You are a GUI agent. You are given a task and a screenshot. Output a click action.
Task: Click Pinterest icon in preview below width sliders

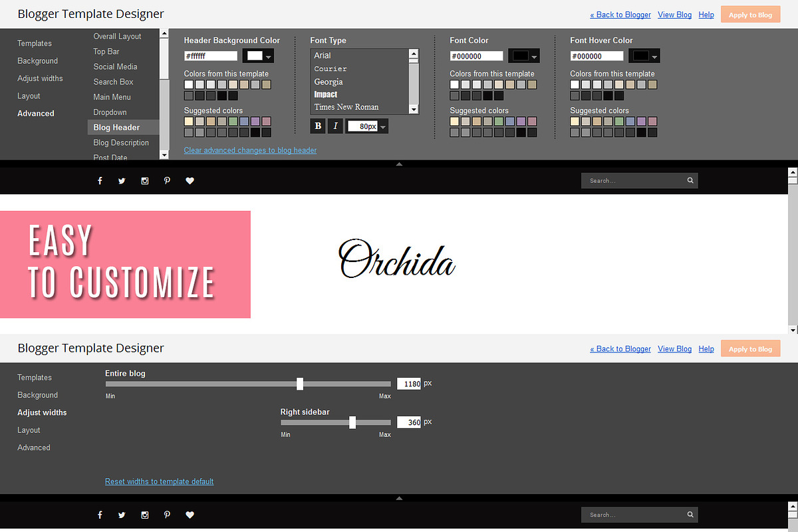pyautogui.click(x=167, y=515)
